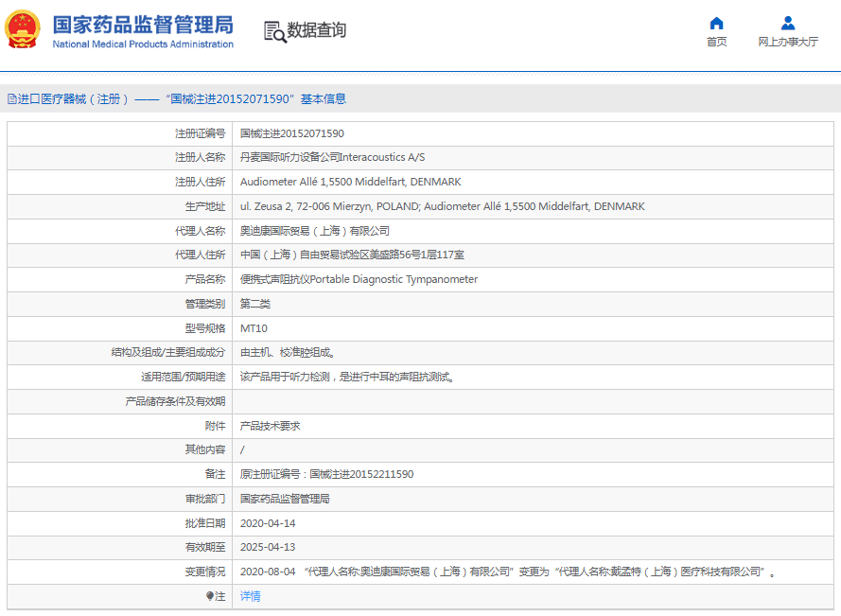The image size is (841, 616).
Task: Click the 审批部门 row label
Action: [x=205, y=499]
